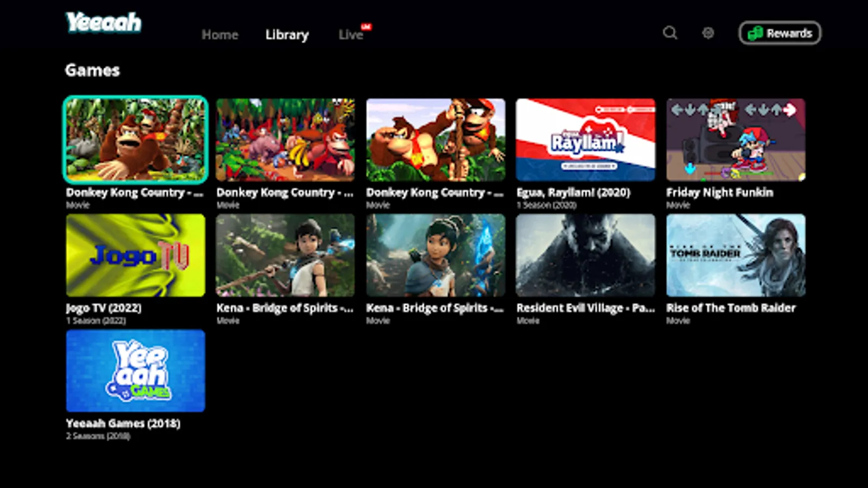Click the "Yeeaah Games (2018)" title
The image size is (868, 488).
click(x=123, y=423)
